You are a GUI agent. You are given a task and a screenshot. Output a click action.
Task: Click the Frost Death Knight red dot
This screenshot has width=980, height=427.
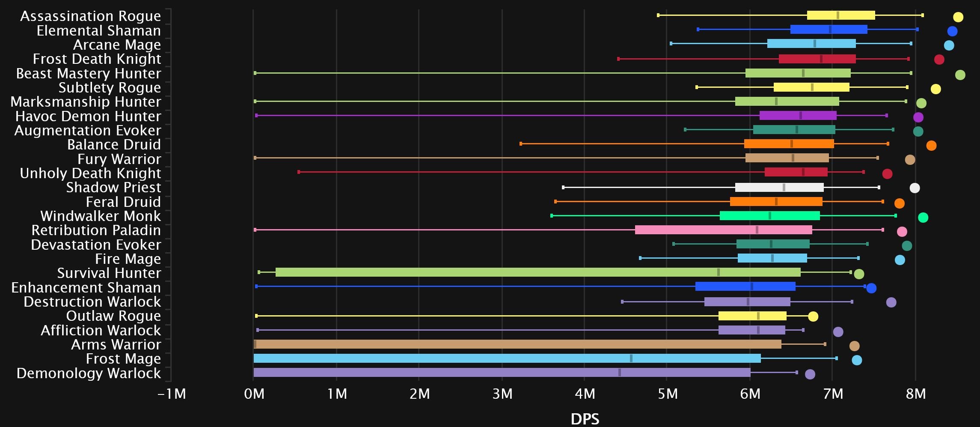[x=939, y=60]
